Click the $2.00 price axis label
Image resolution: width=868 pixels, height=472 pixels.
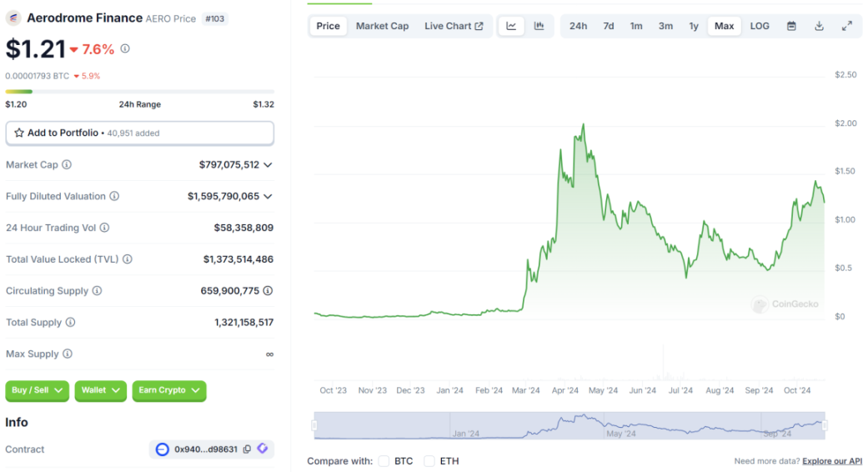click(x=845, y=123)
